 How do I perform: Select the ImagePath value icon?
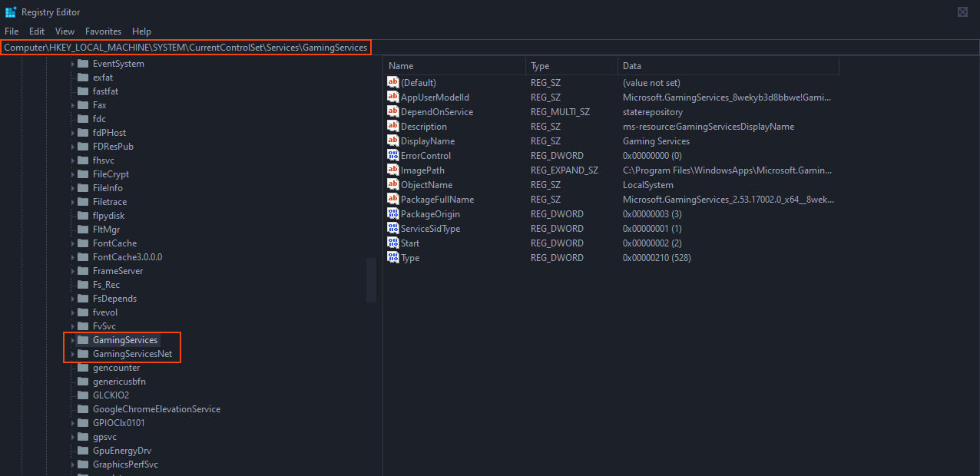click(393, 170)
